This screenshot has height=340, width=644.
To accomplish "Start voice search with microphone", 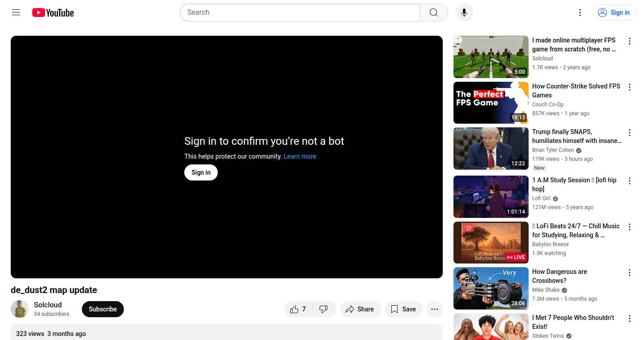I will [x=464, y=13].
